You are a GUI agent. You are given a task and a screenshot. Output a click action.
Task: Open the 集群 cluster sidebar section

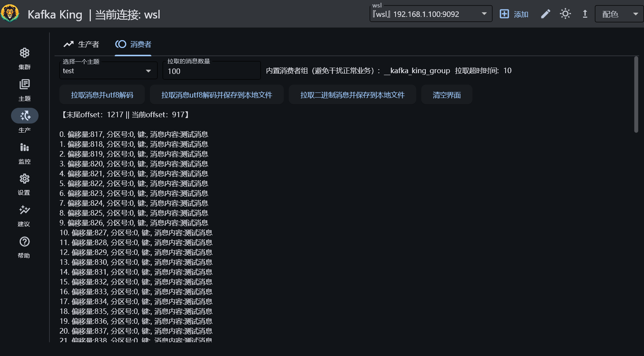coord(24,59)
